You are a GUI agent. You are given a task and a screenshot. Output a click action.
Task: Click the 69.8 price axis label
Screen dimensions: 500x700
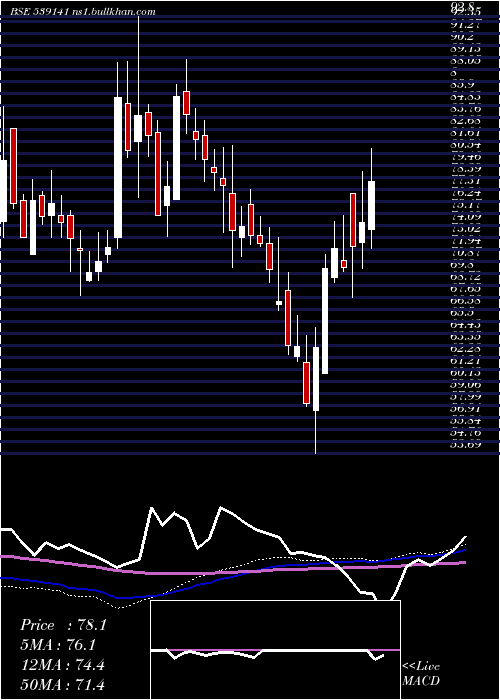pyautogui.click(x=462, y=265)
